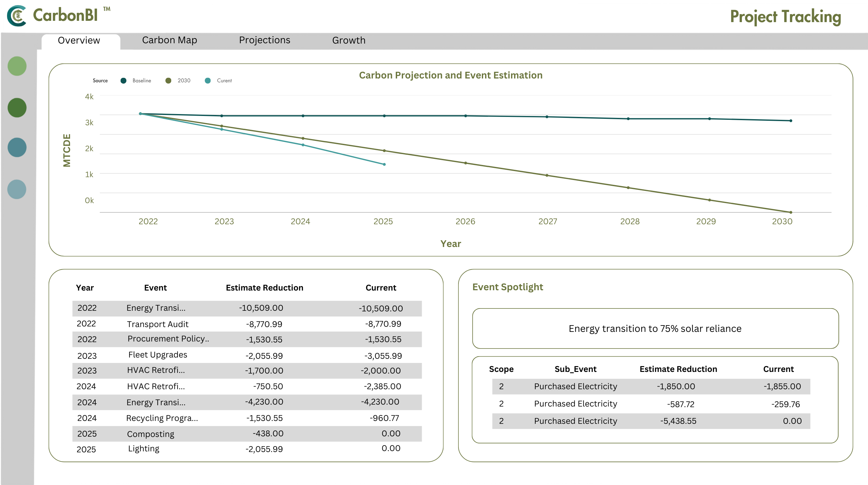Click the pale blue-gray sidebar circle

pyautogui.click(x=17, y=189)
